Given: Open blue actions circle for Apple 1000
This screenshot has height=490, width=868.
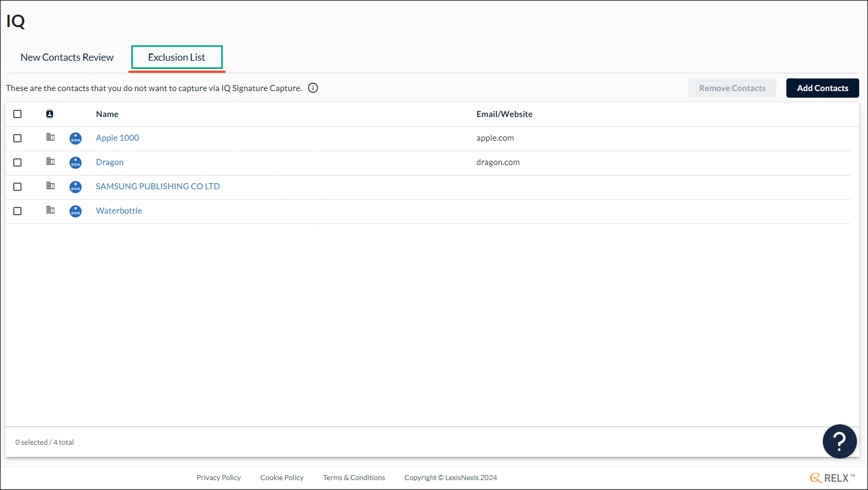Looking at the screenshot, I should click(x=76, y=139).
